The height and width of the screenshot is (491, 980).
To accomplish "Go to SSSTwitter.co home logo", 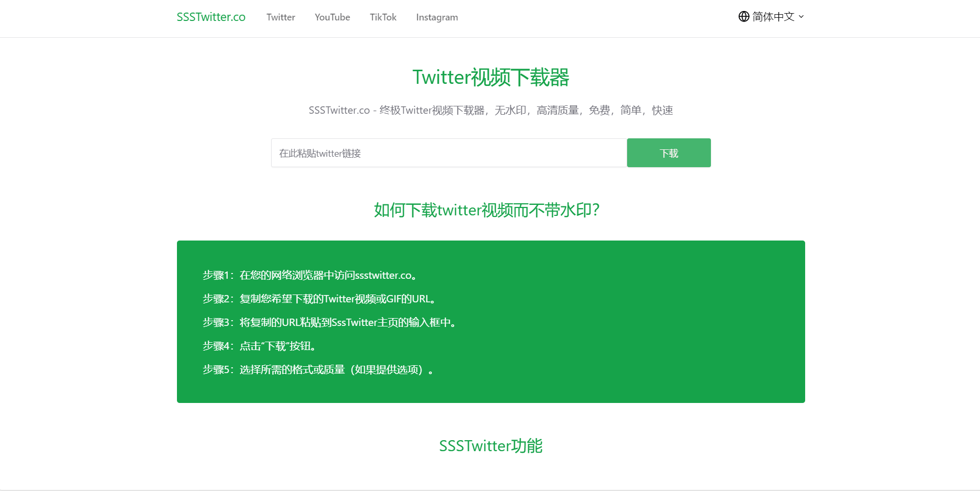I will (x=211, y=17).
